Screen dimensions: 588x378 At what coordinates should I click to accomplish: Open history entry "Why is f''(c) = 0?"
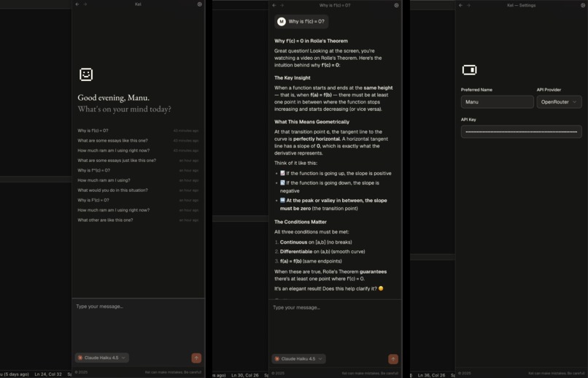[138, 170]
